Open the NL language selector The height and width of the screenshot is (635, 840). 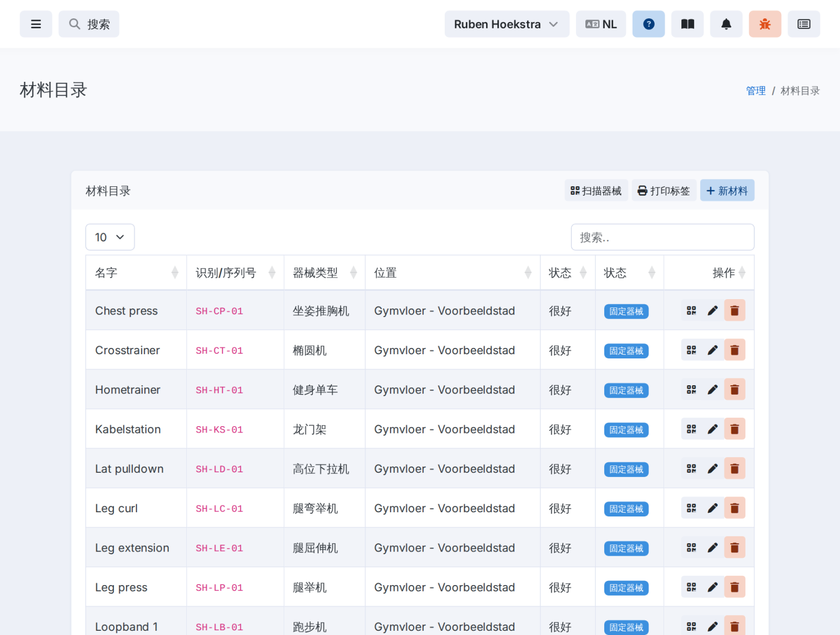(x=601, y=24)
